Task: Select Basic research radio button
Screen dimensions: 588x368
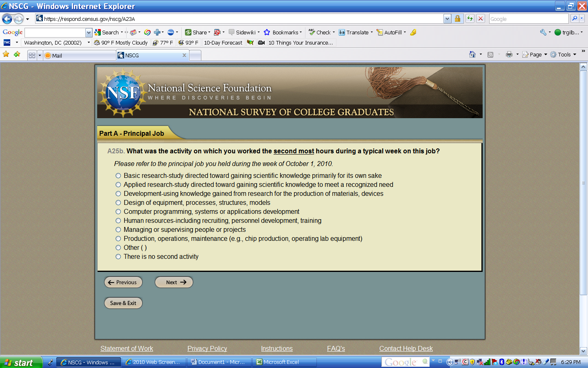Action: [118, 176]
